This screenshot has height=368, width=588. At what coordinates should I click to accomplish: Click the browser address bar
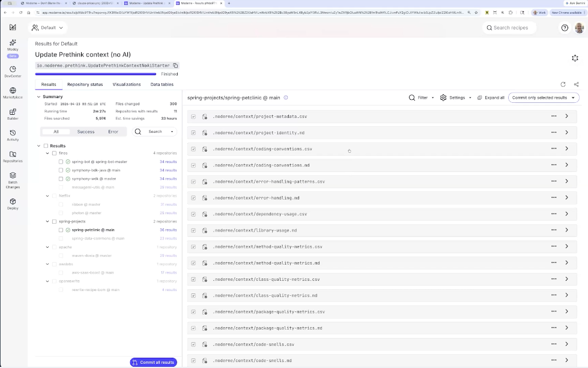(x=252, y=13)
